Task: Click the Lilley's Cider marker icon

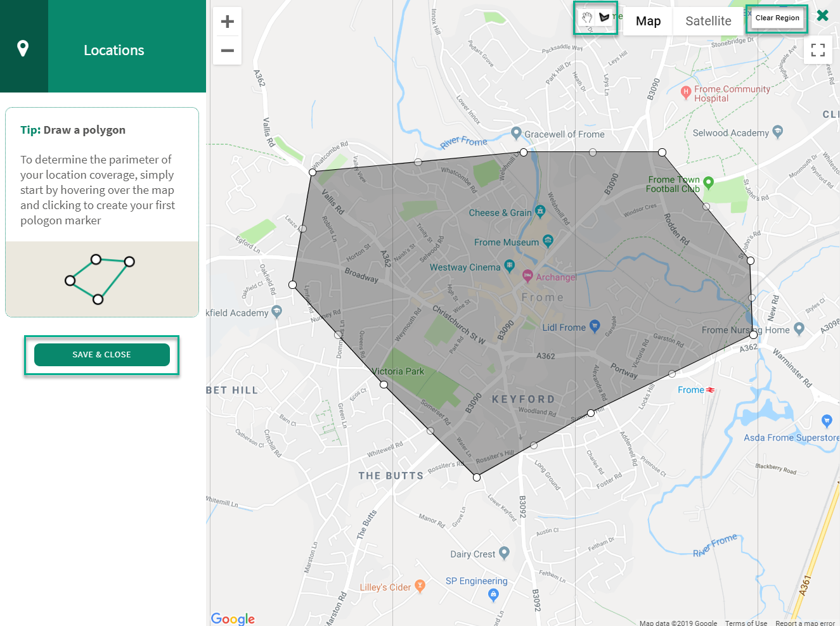Action: [x=420, y=586]
